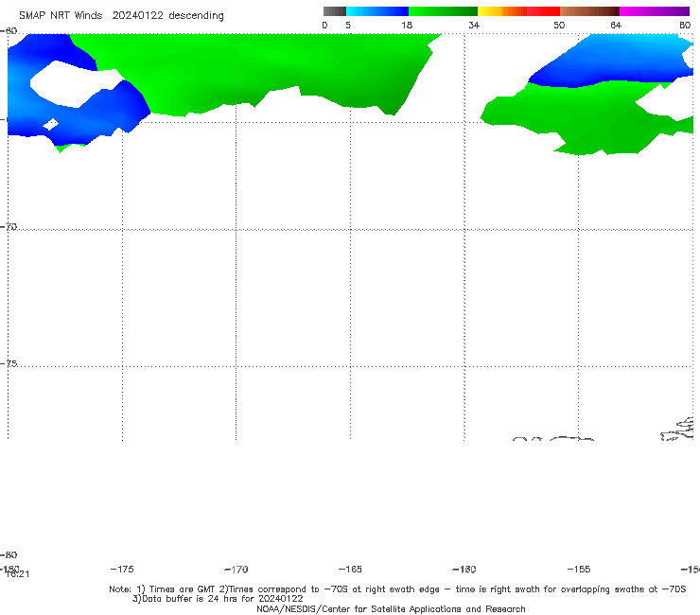Click the coastline outline at the bottom right

677,430
